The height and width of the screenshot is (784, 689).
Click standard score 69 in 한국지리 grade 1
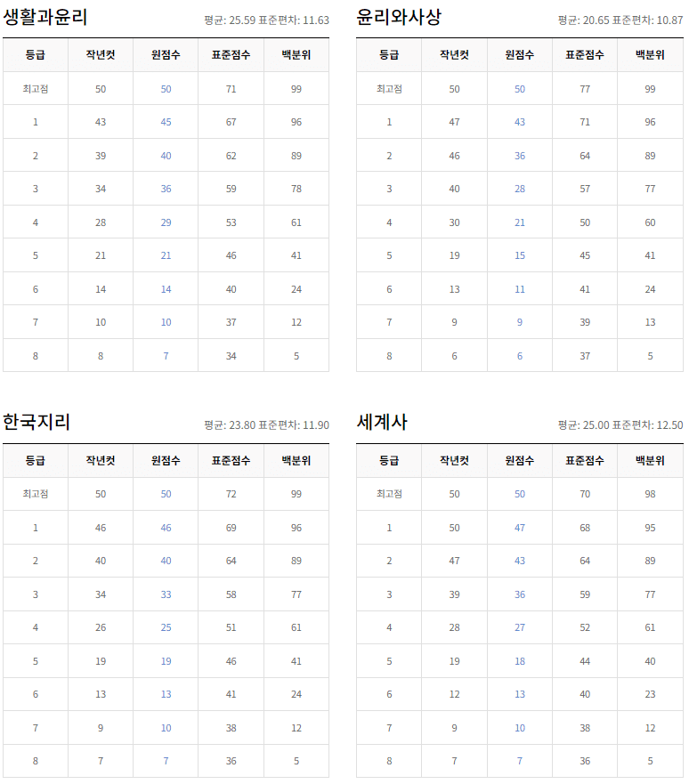231,528
